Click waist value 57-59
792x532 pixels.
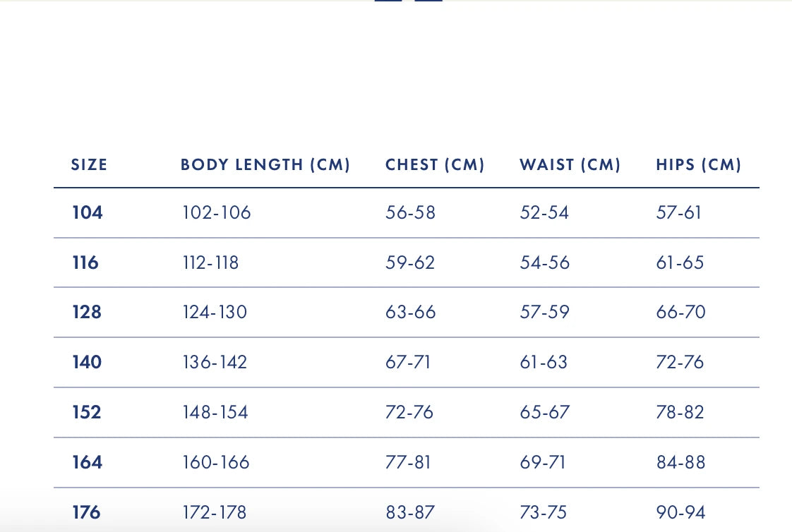[544, 312]
